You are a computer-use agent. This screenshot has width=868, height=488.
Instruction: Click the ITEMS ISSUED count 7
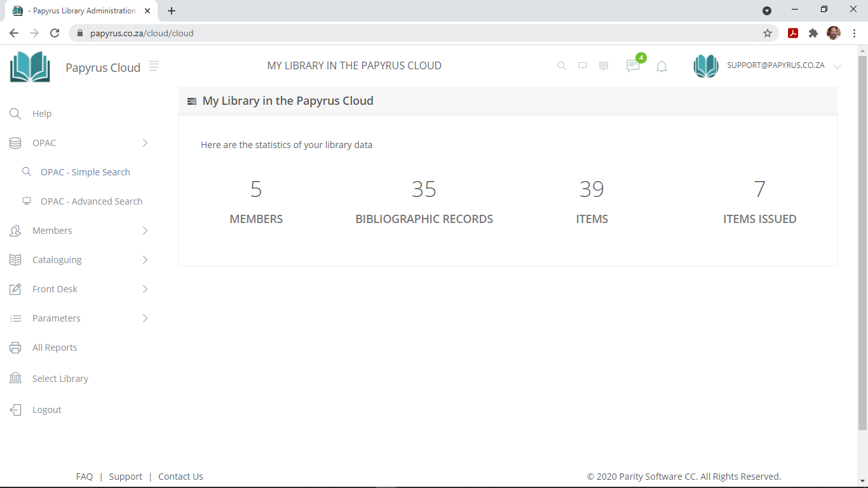click(760, 189)
